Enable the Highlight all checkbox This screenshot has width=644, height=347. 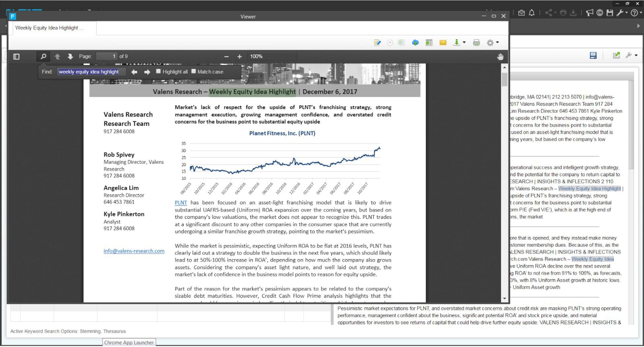(158, 71)
